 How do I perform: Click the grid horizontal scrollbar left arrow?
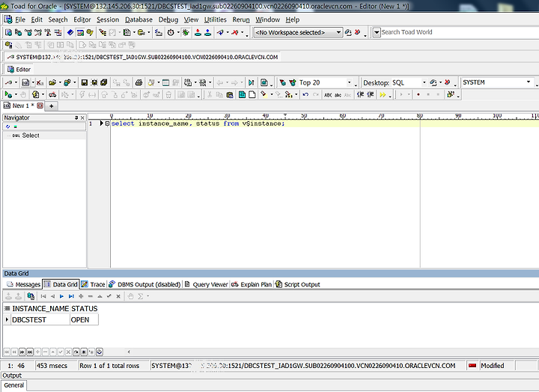[129, 352]
